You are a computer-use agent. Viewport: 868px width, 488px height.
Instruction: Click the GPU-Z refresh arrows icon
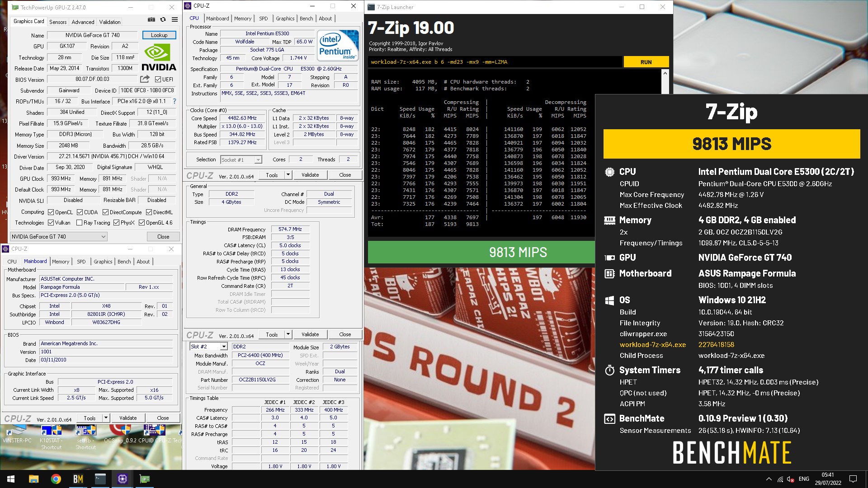click(x=163, y=20)
